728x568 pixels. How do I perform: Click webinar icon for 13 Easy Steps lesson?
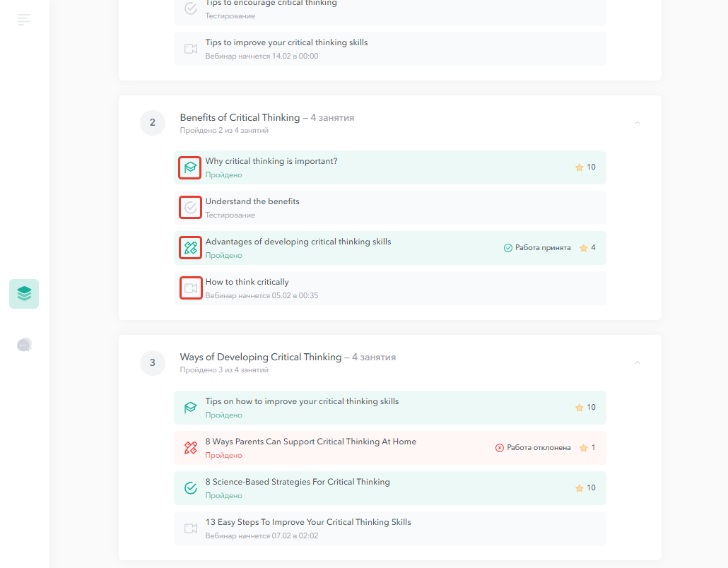(191, 528)
